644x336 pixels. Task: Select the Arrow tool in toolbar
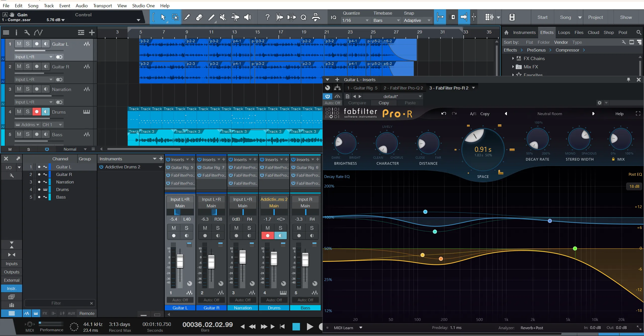point(163,17)
